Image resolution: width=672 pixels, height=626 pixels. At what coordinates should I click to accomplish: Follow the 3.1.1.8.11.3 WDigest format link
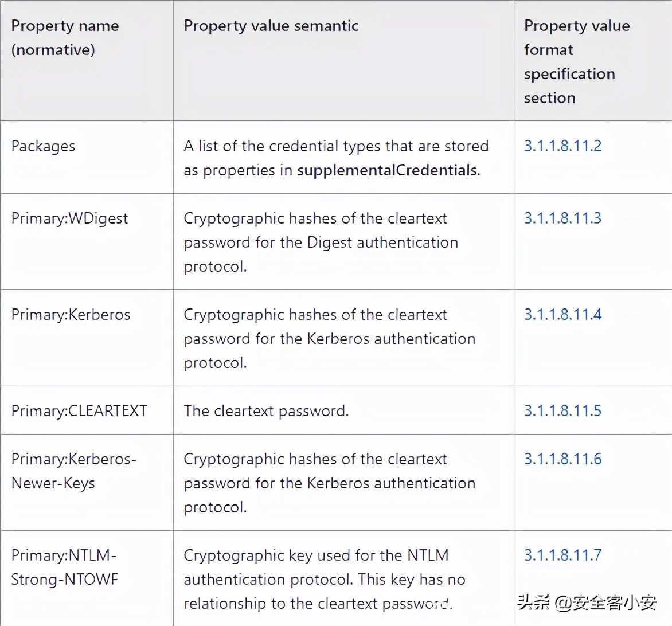pos(562,218)
